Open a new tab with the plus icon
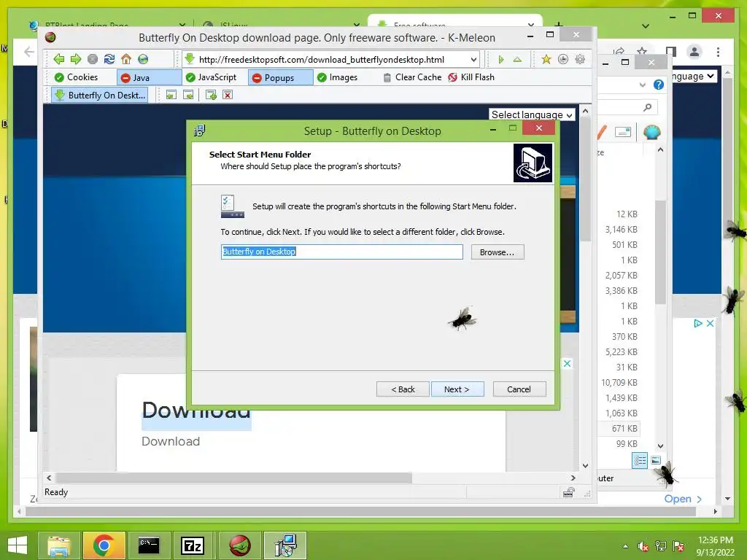The image size is (747, 560). 211,96
